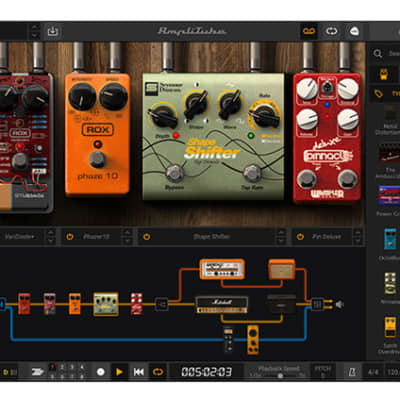Click the signal splitter node in the chain
This screenshot has height=400, width=400.
(x=161, y=304)
